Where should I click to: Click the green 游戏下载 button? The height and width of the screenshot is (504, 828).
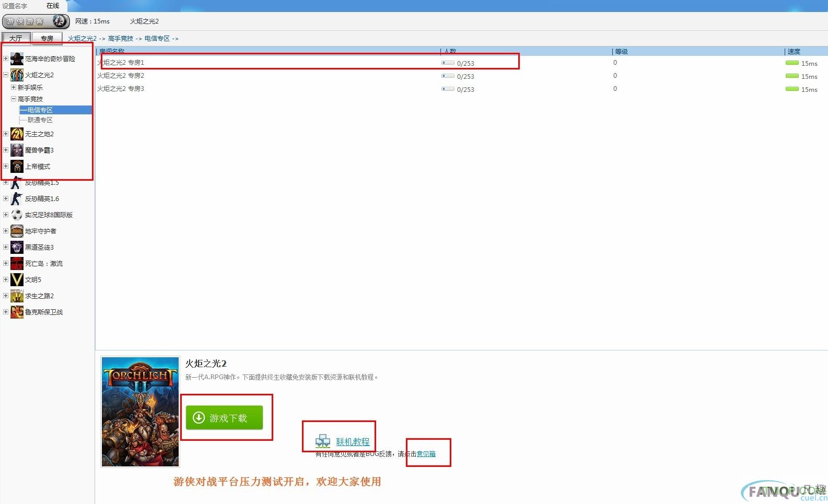(224, 418)
